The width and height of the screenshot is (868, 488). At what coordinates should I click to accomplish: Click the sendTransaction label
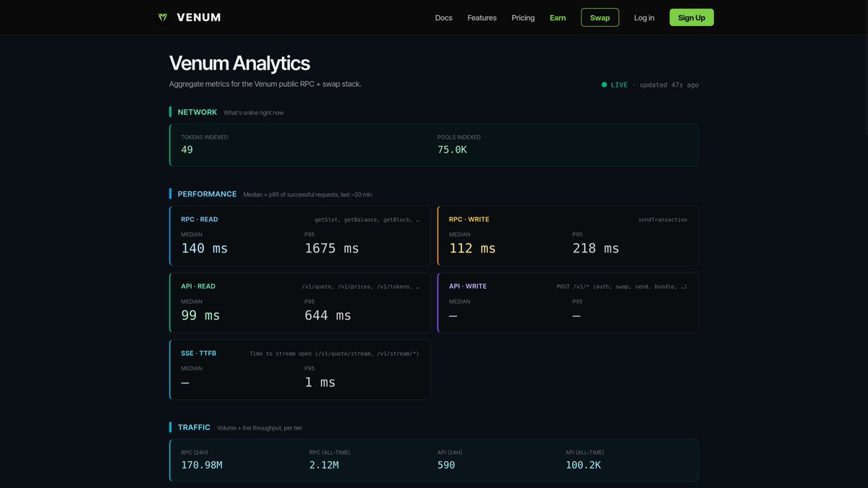(x=663, y=220)
